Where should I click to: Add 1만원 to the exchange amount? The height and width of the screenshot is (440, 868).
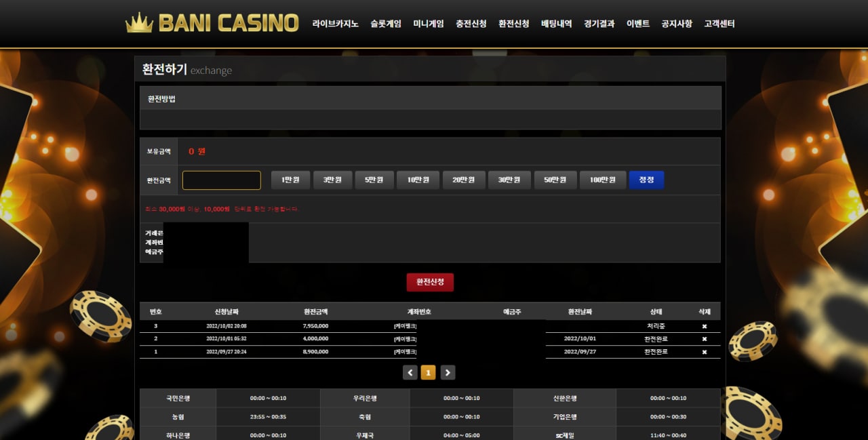click(x=290, y=180)
